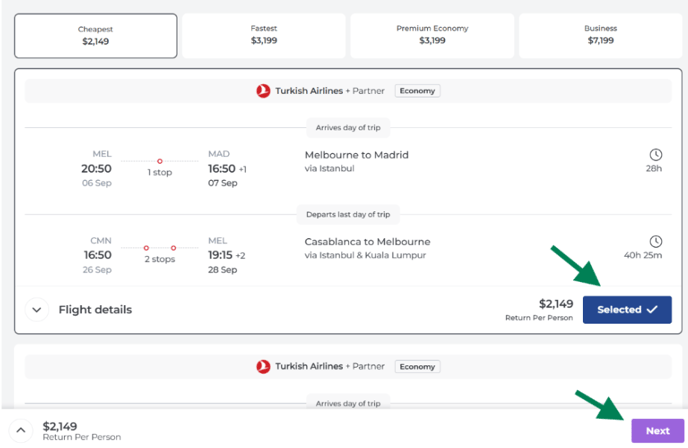Viewport: 688px width, 448px height.
Task: Expand Flight details with the chevron
Action: 37,310
